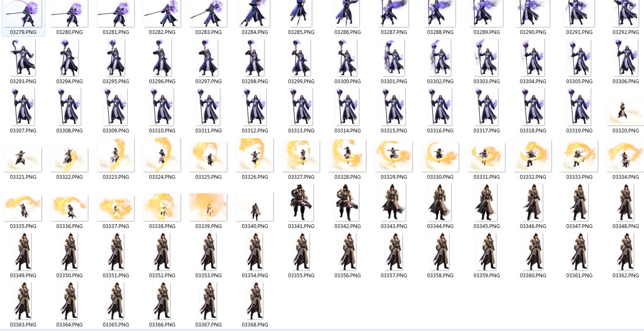This screenshot has height=331, width=644.
Task: Select the filename 03288.PNG
Action: (440, 32)
